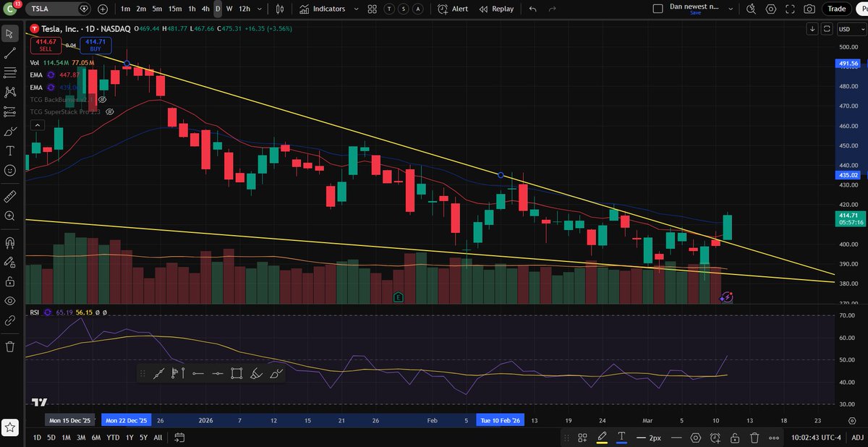Remove objects with the left trash icon
The width and height of the screenshot is (868, 447).
[x=10, y=346]
